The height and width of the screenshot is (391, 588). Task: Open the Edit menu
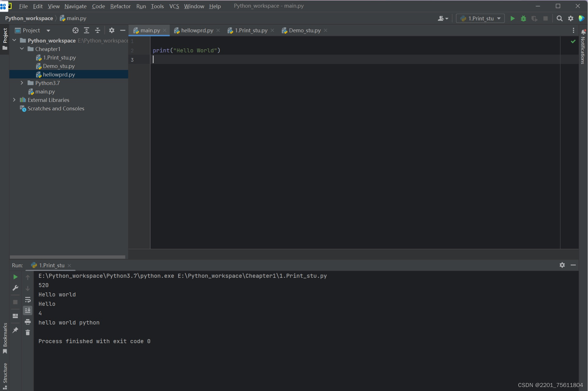pos(38,6)
